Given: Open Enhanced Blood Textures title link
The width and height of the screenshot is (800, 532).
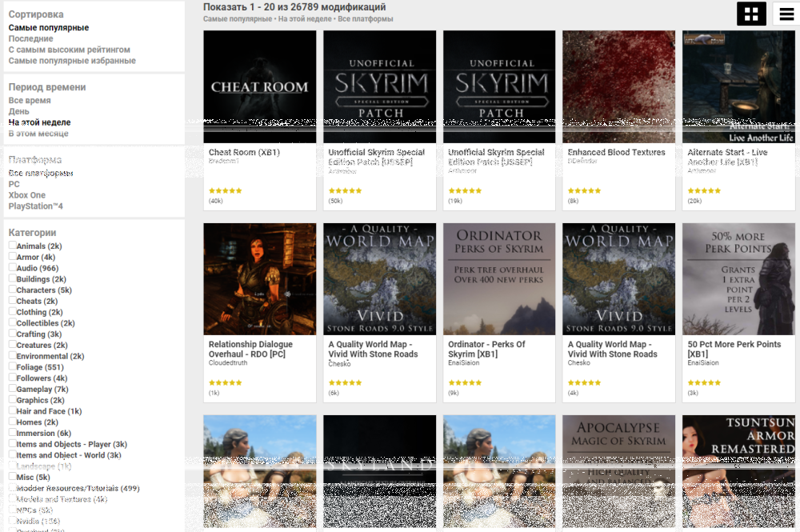Looking at the screenshot, I should pyautogui.click(x=616, y=153).
